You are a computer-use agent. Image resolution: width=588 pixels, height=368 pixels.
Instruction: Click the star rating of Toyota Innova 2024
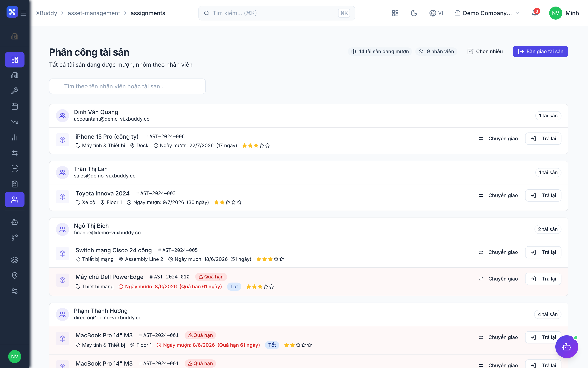coord(228,202)
